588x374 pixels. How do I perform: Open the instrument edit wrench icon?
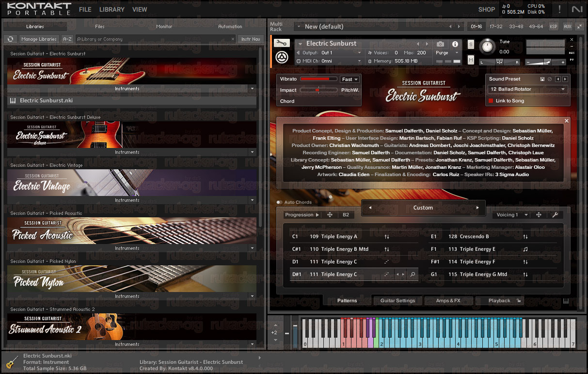click(281, 43)
